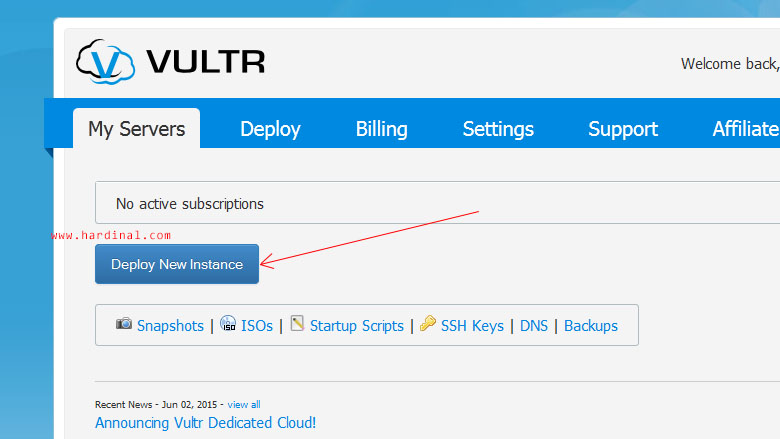This screenshot has width=780, height=439.
Task: Open the ISOs link
Action: tap(257, 326)
